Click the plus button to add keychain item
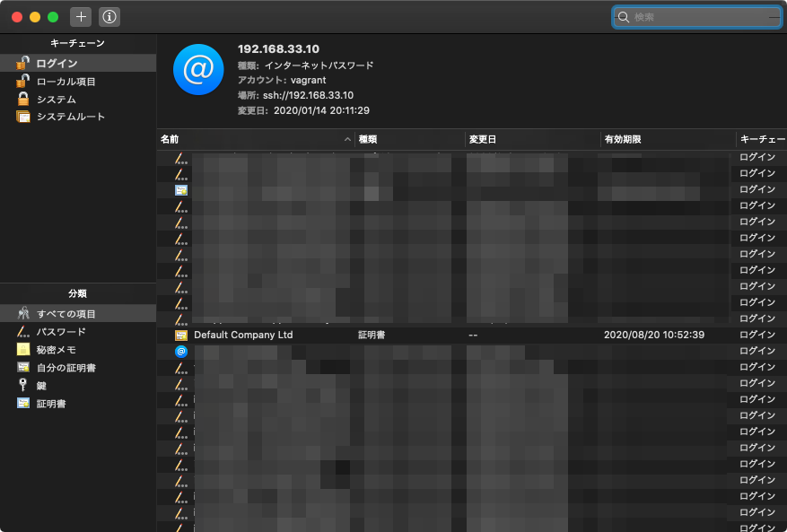The image size is (787, 532). point(81,17)
